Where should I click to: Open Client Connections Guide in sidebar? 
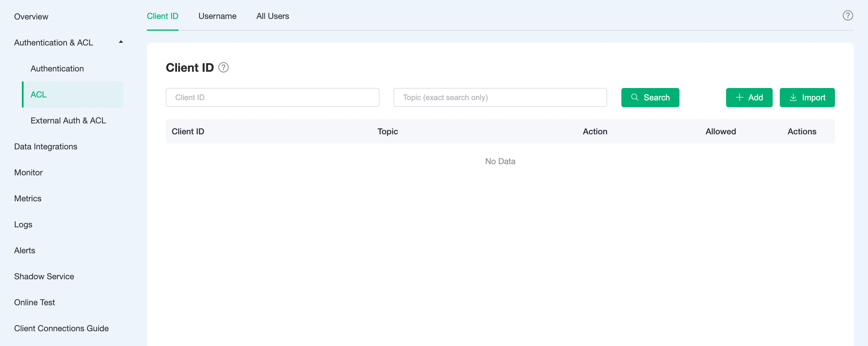(x=61, y=328)
